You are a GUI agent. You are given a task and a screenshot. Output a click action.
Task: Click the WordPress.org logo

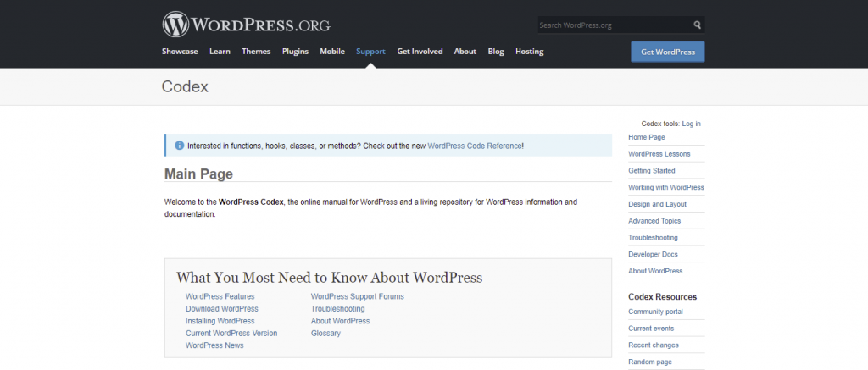[246, 25]
